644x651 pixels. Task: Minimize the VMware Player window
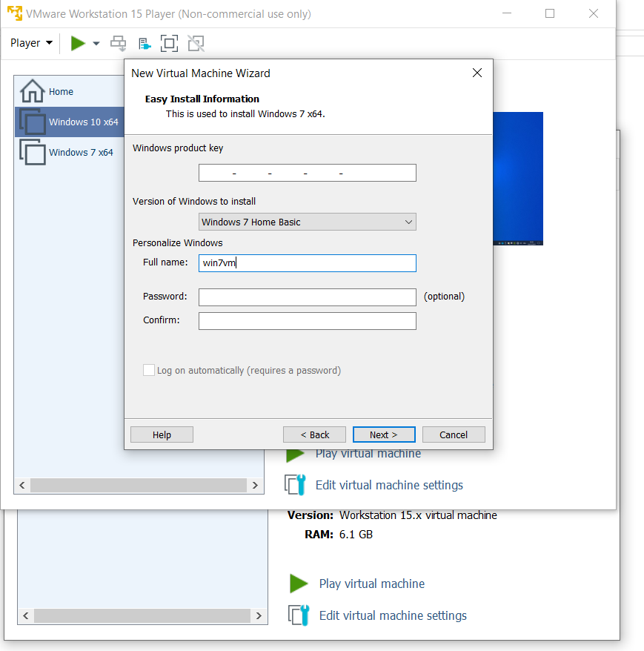click(x=507, y=13)
